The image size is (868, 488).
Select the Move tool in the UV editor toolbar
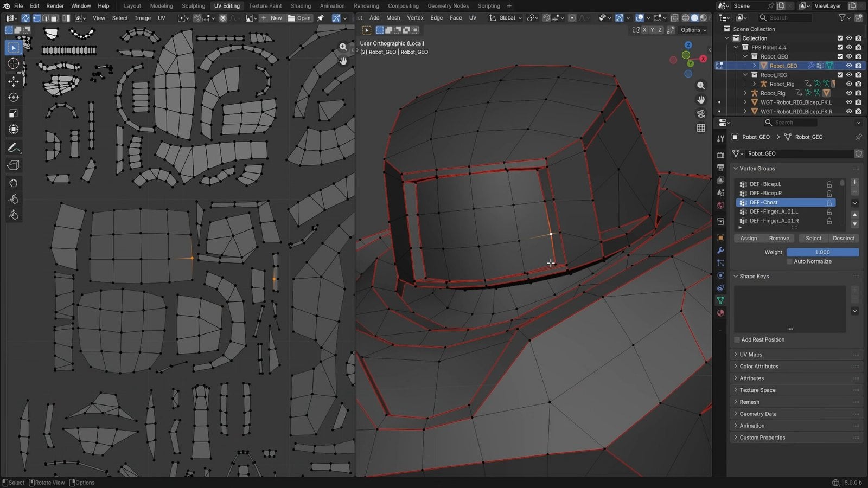(x=14, y=80)
